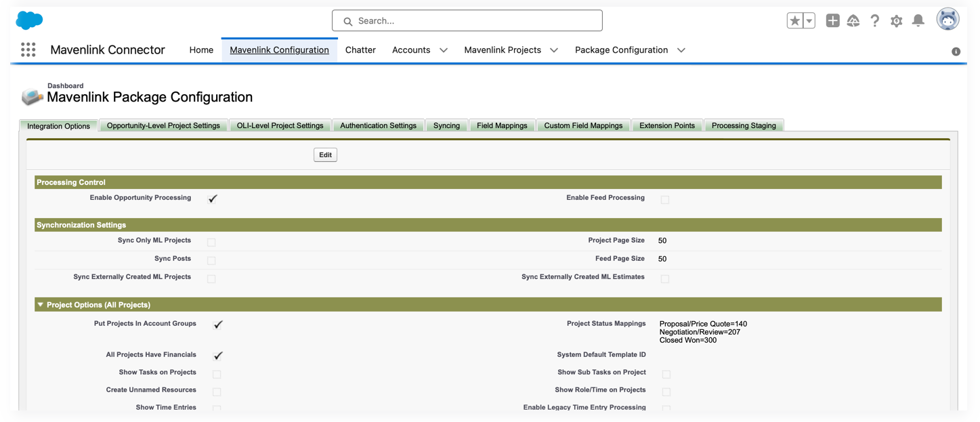Collapse Project Options (All Projects) triangle
980x422 pixels.
pos(41,305)
